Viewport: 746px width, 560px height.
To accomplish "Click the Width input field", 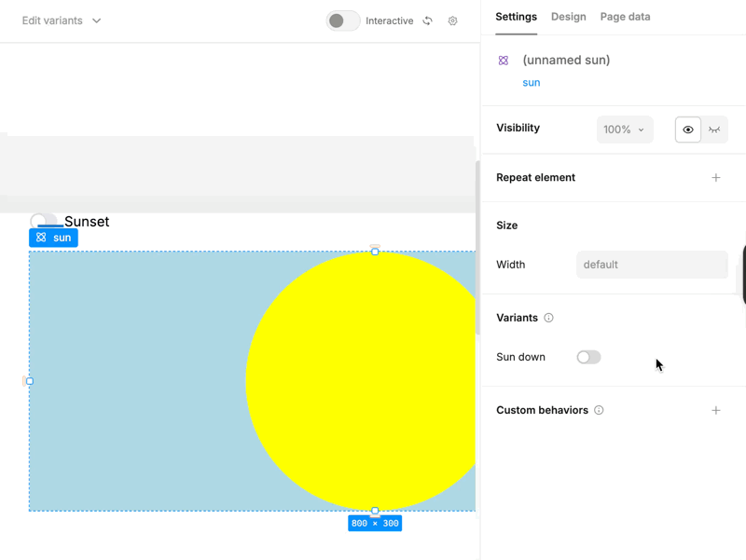I will pyautogui.click(x=651, y=265).
